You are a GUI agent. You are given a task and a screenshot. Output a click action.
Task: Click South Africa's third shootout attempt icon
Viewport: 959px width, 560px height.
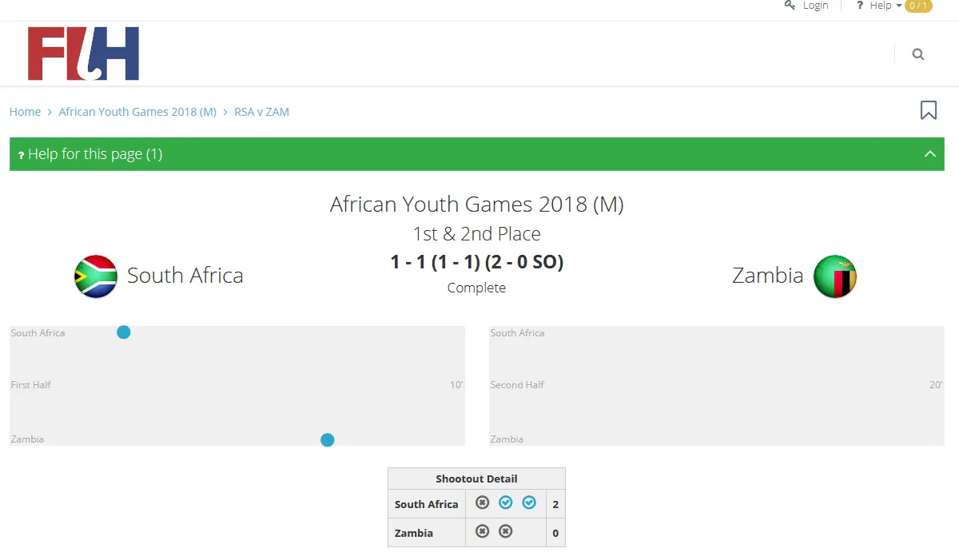[x=529, y=502]
